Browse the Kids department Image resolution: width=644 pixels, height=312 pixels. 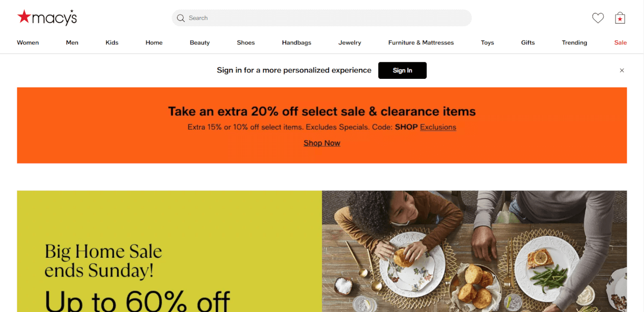[112, 42]
